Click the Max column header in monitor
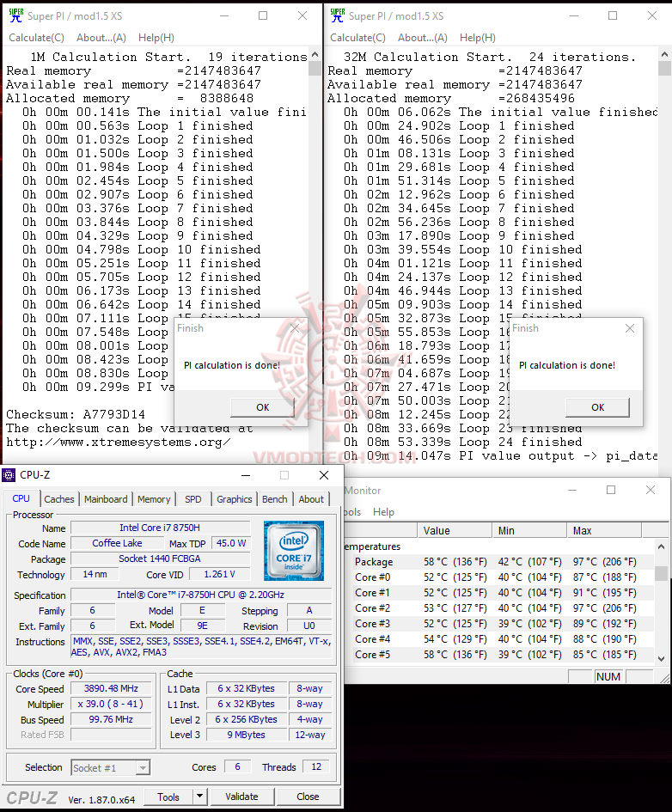The image size is (672, 812). (603, 530)
